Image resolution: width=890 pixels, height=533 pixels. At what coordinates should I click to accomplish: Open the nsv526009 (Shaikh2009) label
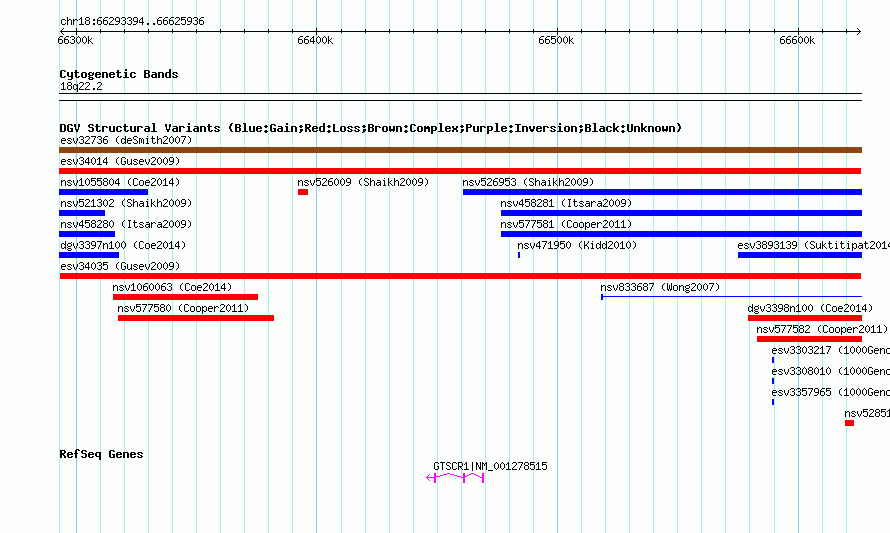point(363,182)
